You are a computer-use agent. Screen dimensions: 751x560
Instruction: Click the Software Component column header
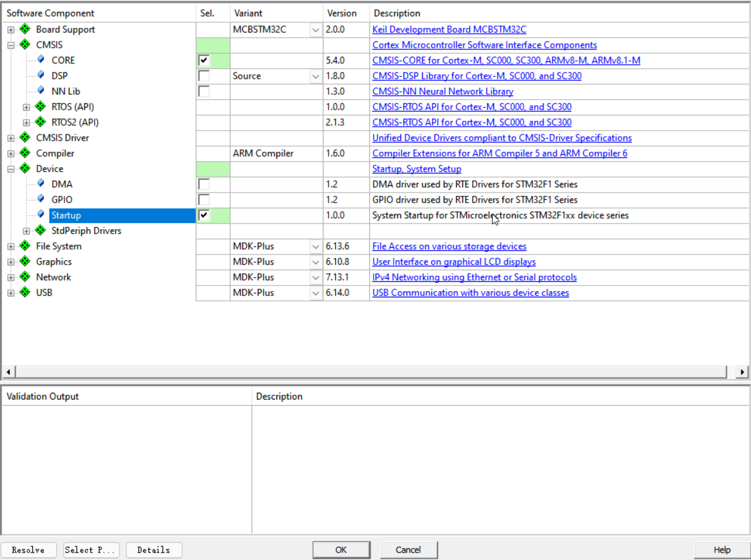(99, 13)
